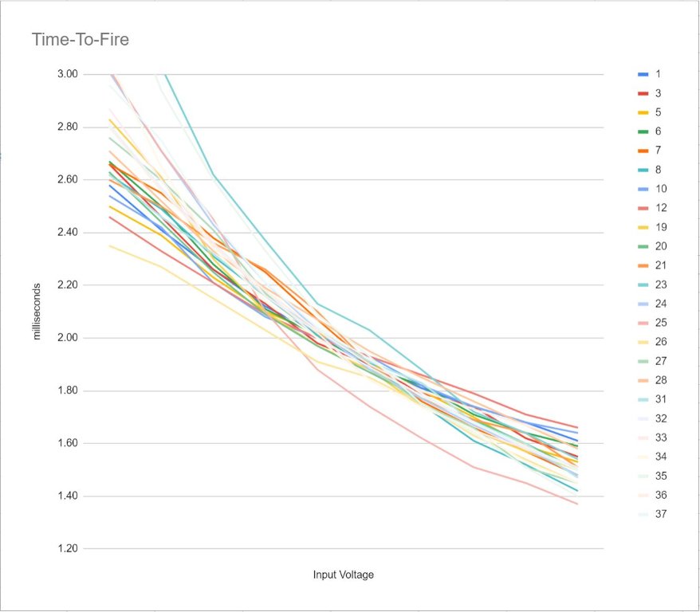Screen dimensions: 700x612
Task: Select legend entry 31
Action: [661, 399]
